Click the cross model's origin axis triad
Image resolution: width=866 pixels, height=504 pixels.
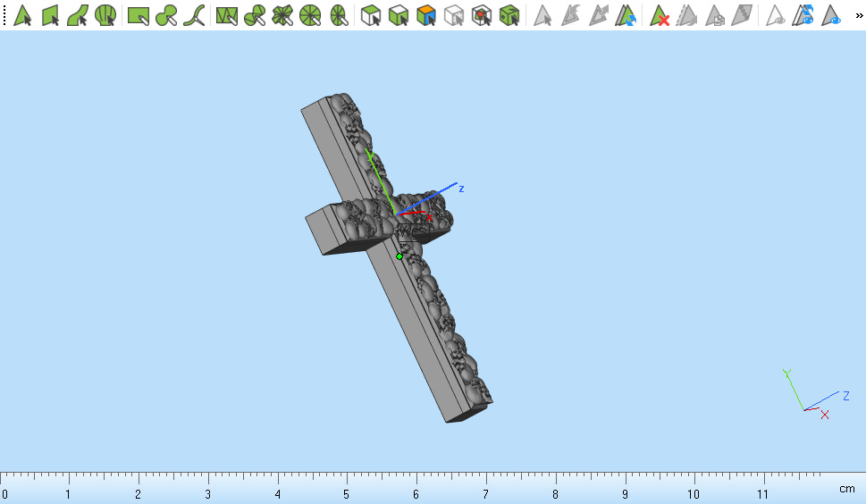[397, 214]
